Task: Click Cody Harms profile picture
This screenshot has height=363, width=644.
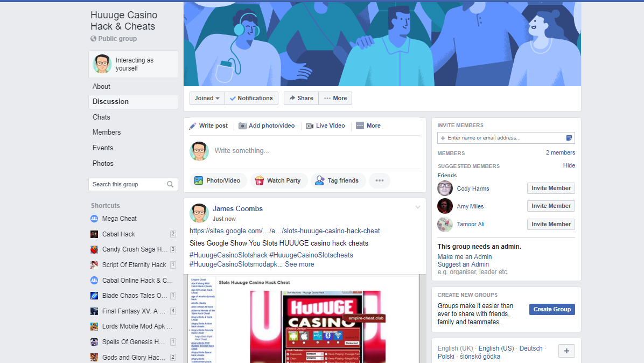Action: point(445,189)
